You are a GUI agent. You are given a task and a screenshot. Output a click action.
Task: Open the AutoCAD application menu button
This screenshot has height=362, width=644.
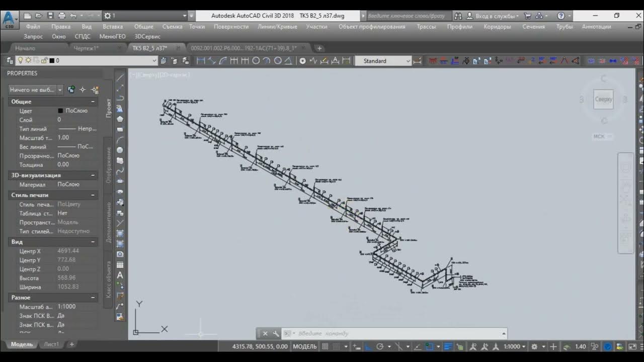coord(9,20)
